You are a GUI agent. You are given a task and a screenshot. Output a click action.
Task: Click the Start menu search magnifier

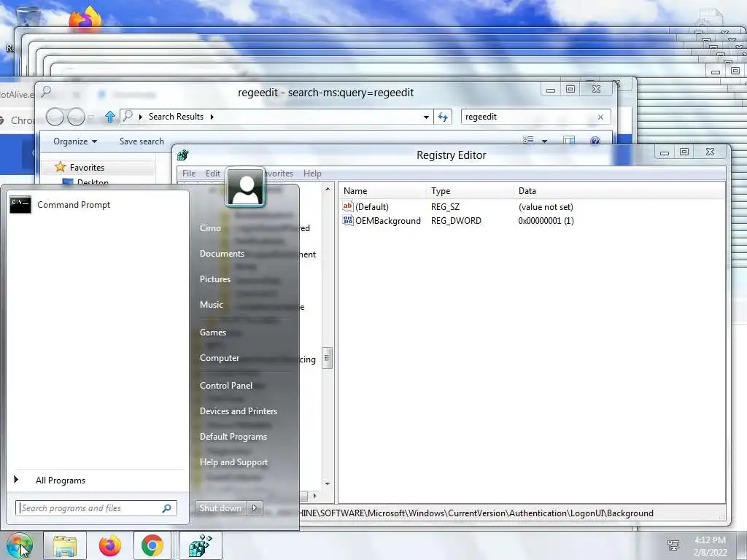(x=167, y=508)
